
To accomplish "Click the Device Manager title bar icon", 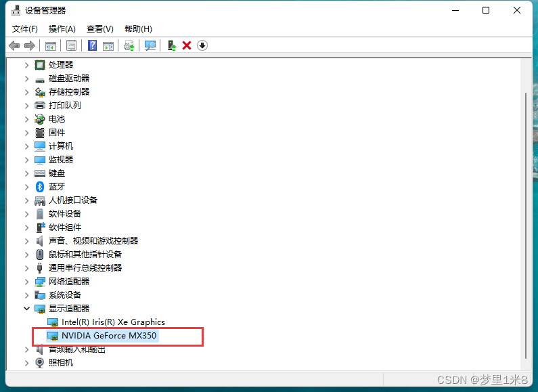I will point(16,11).
